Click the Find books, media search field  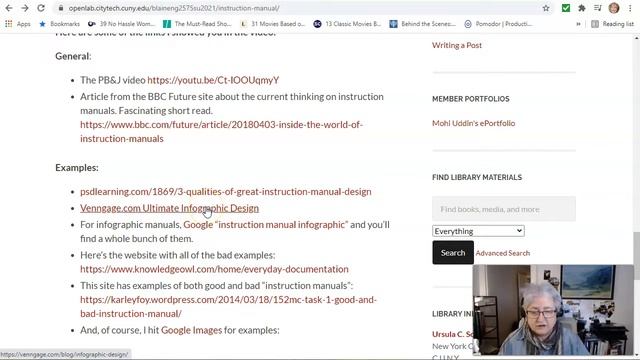[504, 209]
